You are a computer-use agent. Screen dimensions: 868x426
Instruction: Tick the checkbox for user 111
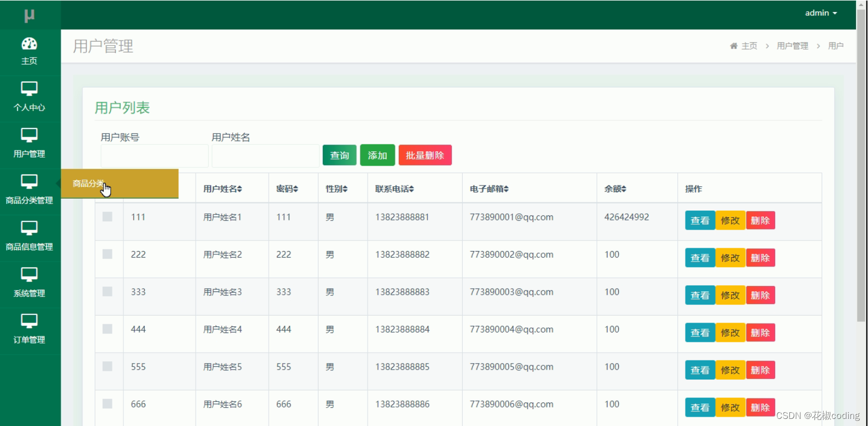(x=108, y=217)
